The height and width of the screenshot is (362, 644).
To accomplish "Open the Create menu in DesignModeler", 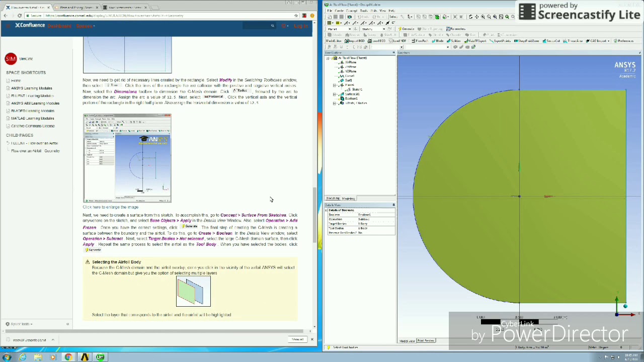I will pos(339,11).
